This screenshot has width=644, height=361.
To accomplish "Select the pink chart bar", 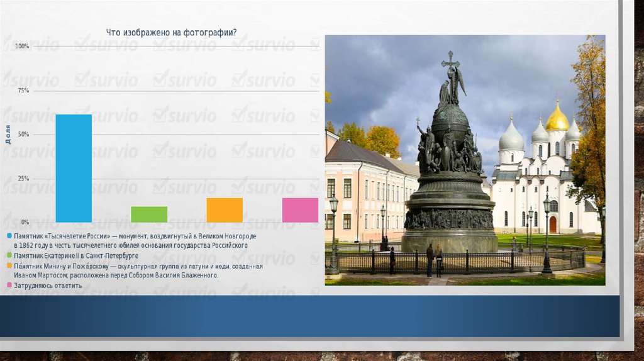I will pos(300,210).
